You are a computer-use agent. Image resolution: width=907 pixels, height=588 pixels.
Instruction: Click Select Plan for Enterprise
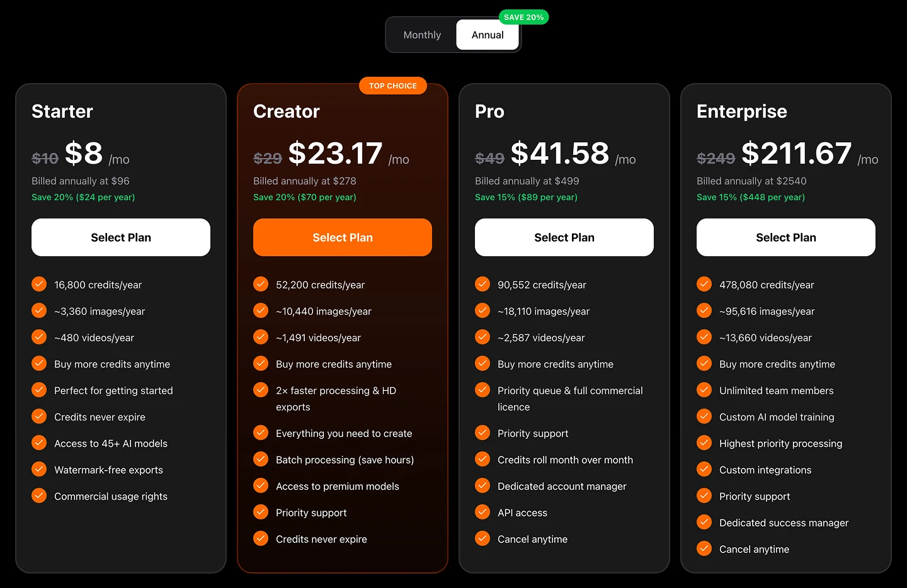pyautogui.click(x=785, y=237)
